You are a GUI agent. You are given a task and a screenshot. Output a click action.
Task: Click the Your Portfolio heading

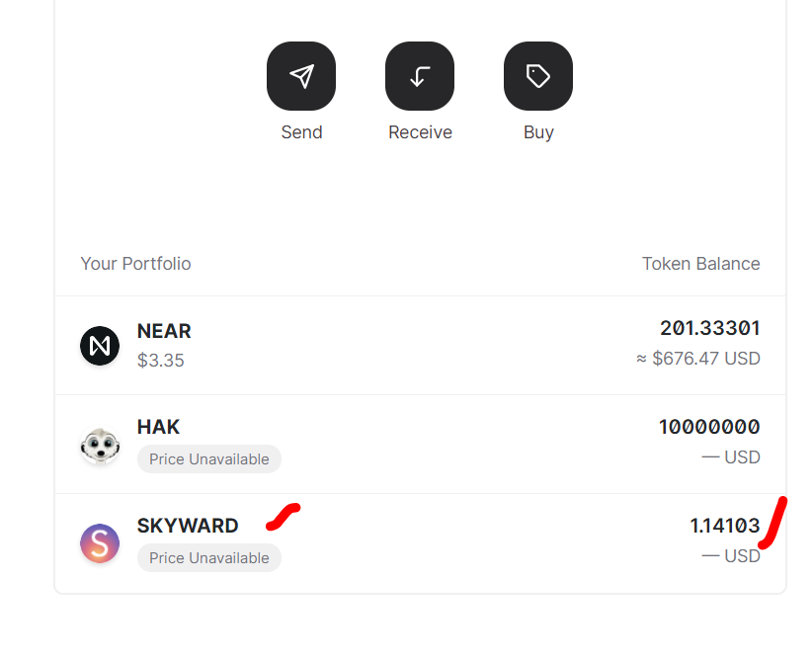pos(135,264)
